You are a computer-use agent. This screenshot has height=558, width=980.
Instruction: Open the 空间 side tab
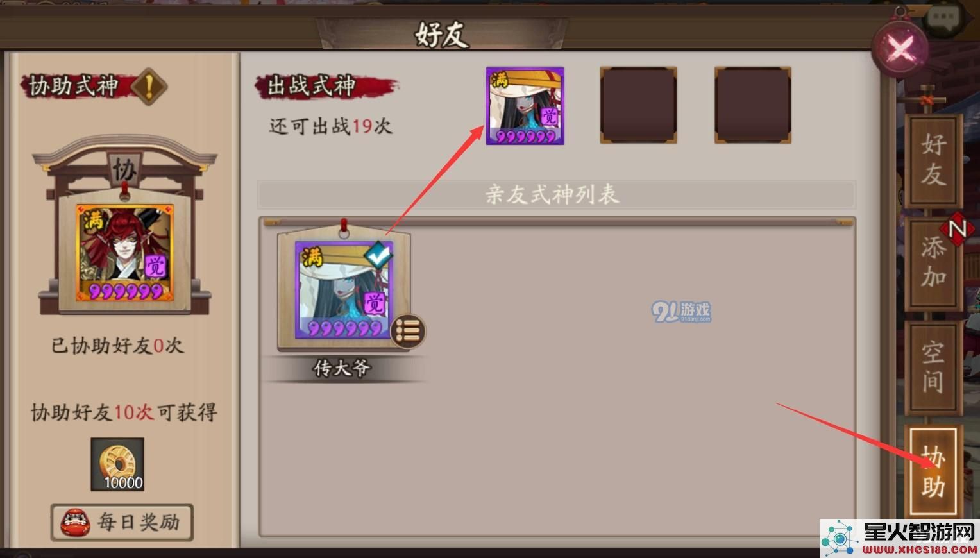pyautogui.click(x=934, y=367)
